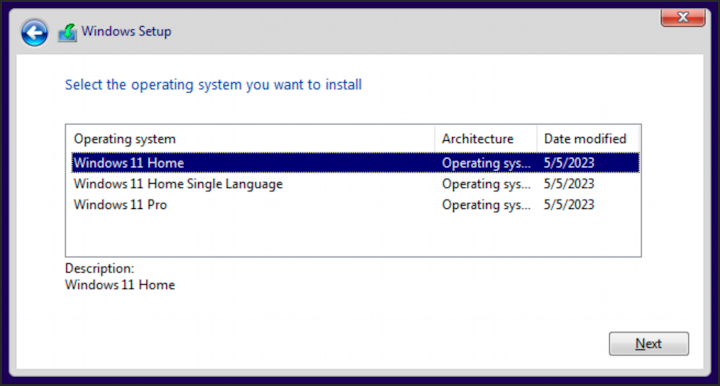Image resolution: width=720 pixels, height=386 pixels.
Task: Click the Description label
Action: click(100, 268)
